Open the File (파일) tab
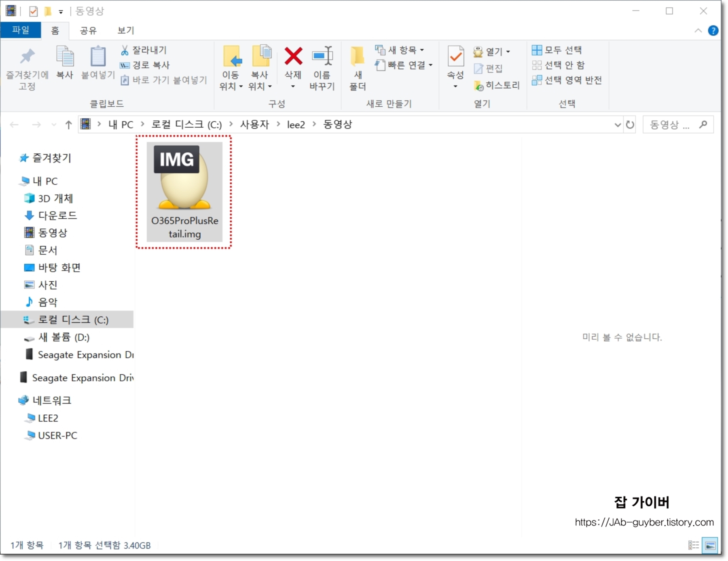The image size is (728, 561). coord(21,30)
